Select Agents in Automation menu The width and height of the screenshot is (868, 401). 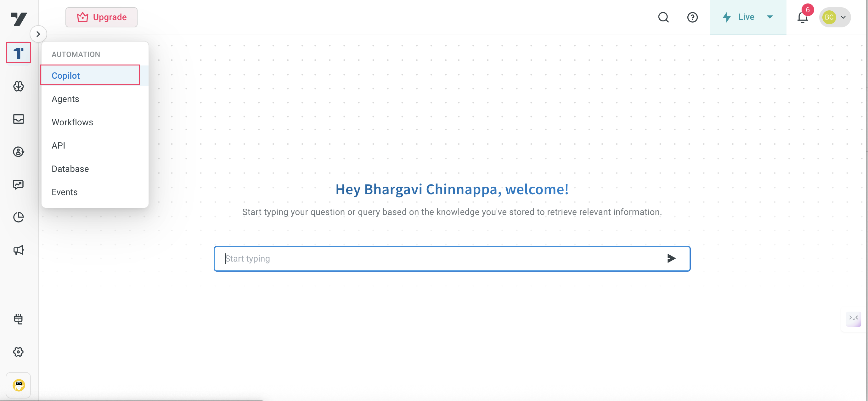coord(95,99)
